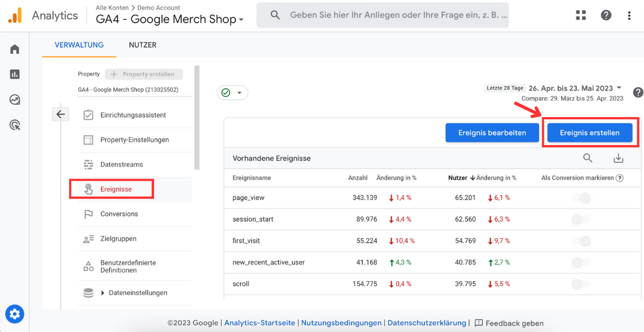
Task: Click the Ereignisse touch icon
Action: tap(89, 189)
